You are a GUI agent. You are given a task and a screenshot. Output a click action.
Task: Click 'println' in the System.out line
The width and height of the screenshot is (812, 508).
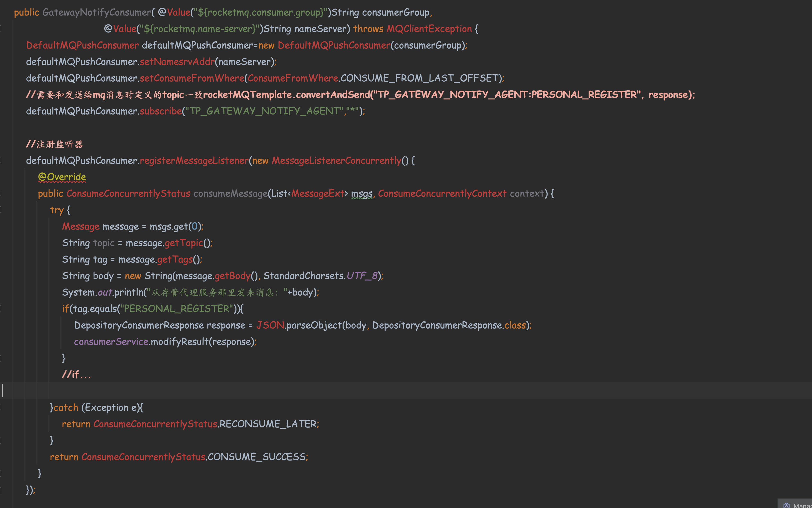(129, 293)
